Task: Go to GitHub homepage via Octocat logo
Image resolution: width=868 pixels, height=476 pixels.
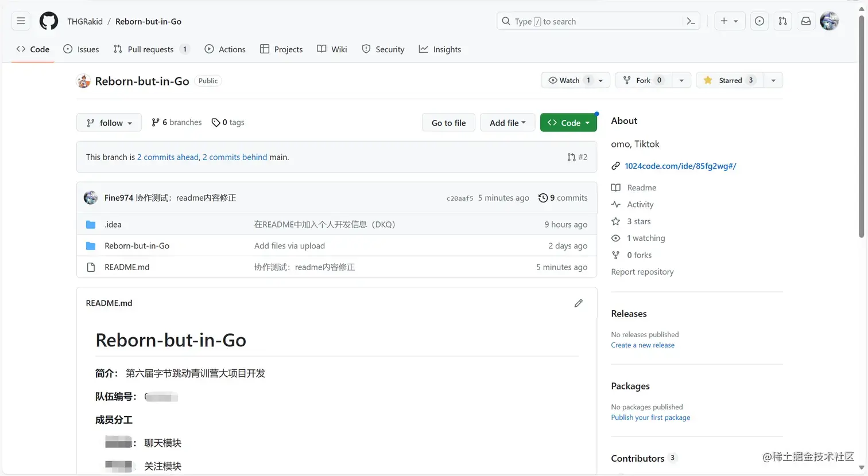Action: point(49,21)
